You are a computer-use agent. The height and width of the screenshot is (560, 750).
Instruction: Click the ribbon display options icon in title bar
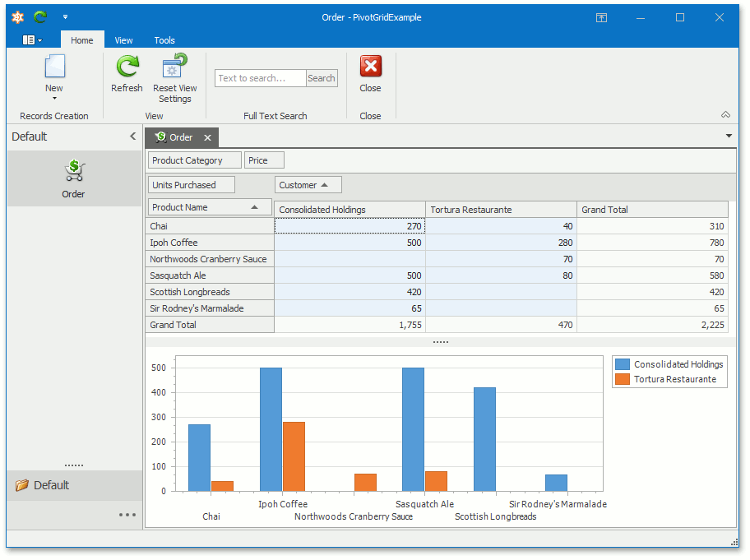(x=601, y=18)
